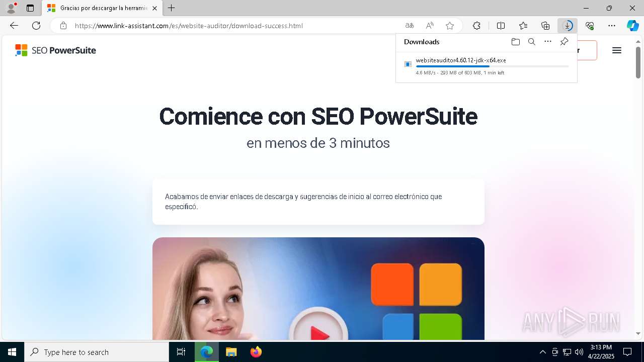Launch Firefox from the taskbar
Screen dimensions: 644x362
[256, 352]
